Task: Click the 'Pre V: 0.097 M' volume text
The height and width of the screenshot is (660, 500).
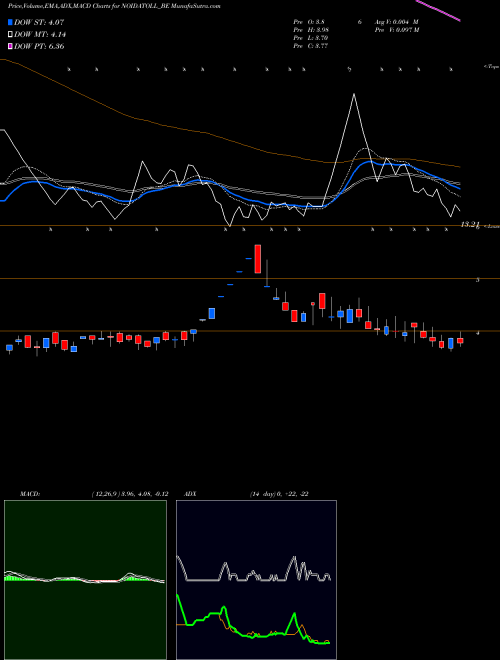Action: coord(397,29)
